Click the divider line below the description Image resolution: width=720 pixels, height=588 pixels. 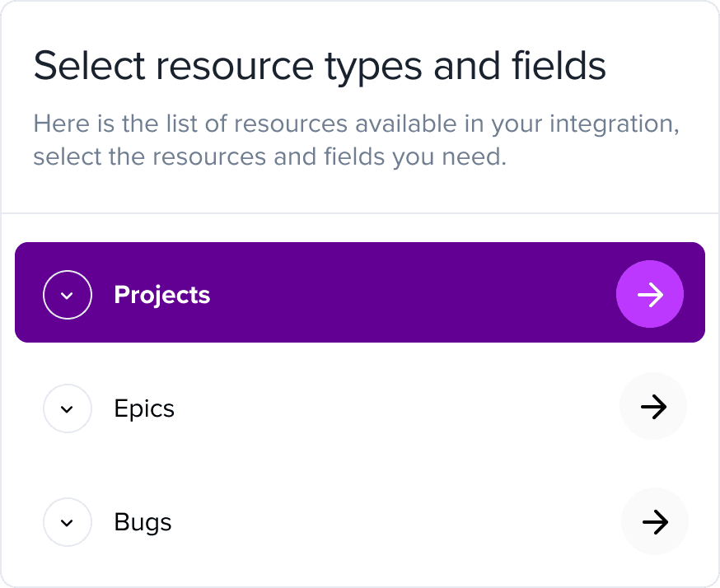(x=360, y=213)
